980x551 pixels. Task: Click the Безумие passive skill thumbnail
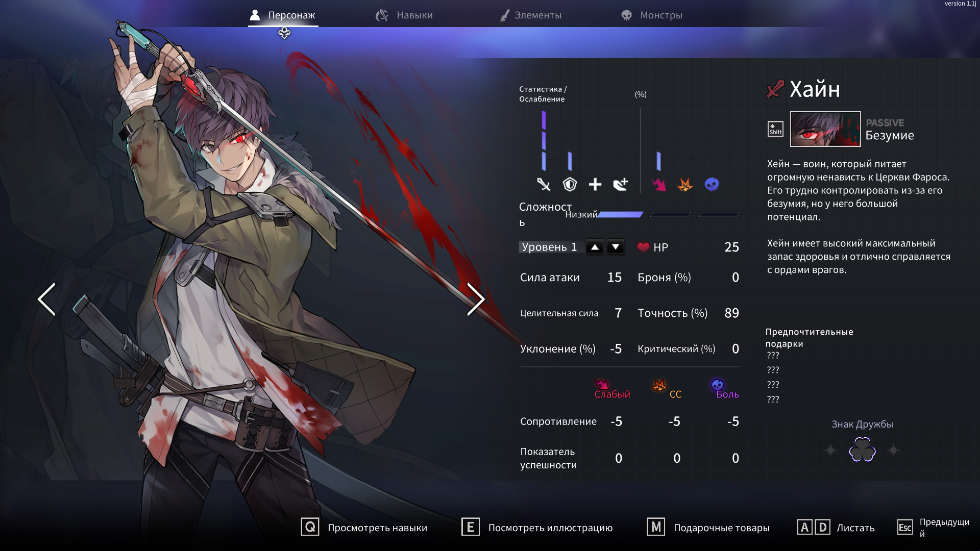(825, 129)
